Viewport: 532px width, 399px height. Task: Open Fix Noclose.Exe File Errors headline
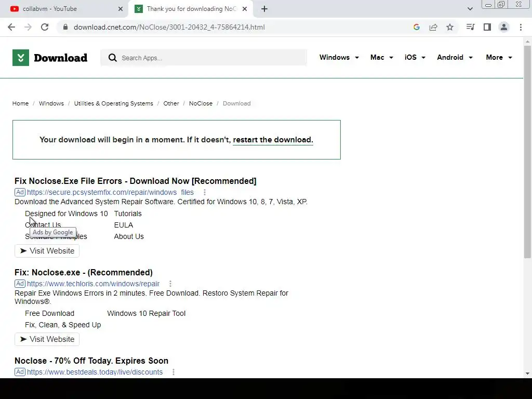click(x=136, y=181)
